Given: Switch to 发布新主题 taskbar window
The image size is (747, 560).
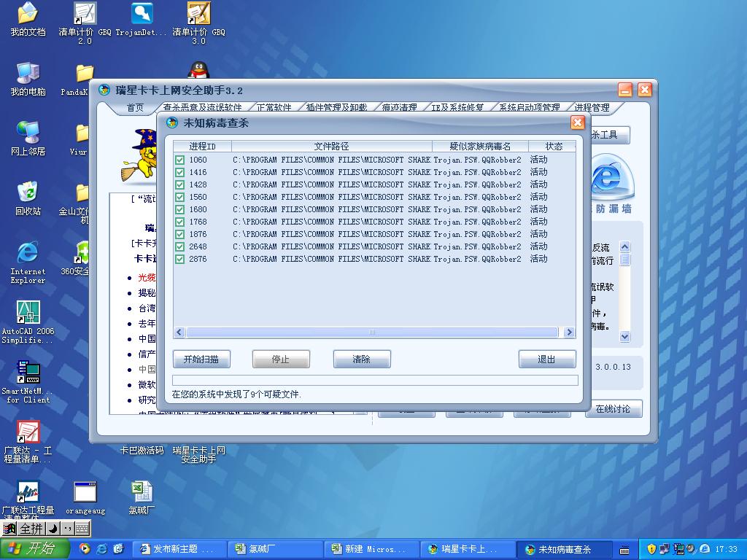Looking at the screenshot, I should click(x=179, y=549).
